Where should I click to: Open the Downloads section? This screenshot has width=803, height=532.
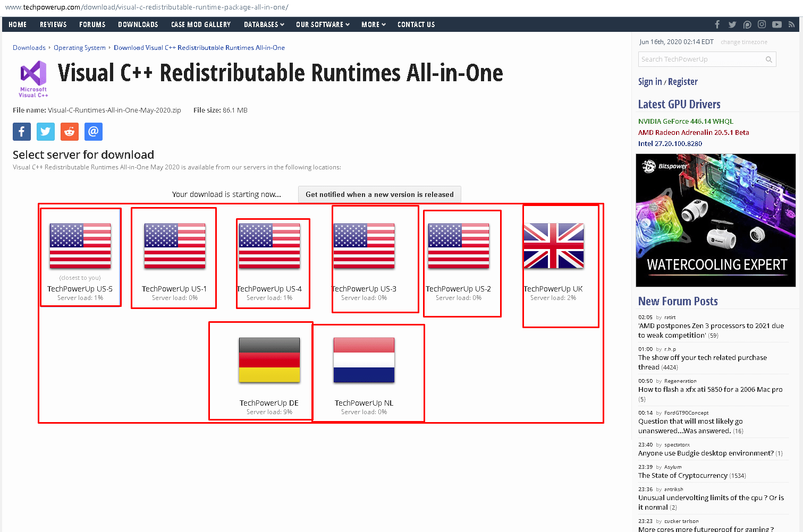click(138, 24)
